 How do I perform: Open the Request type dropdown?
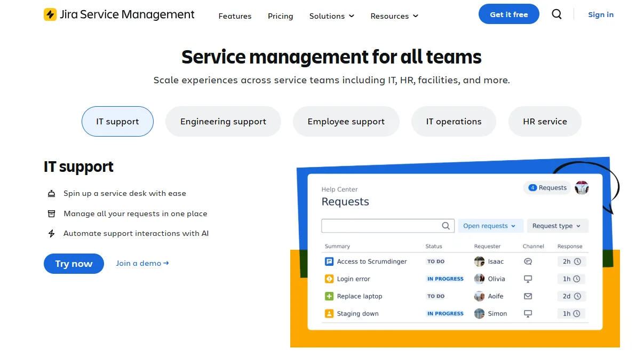[558, 226]
